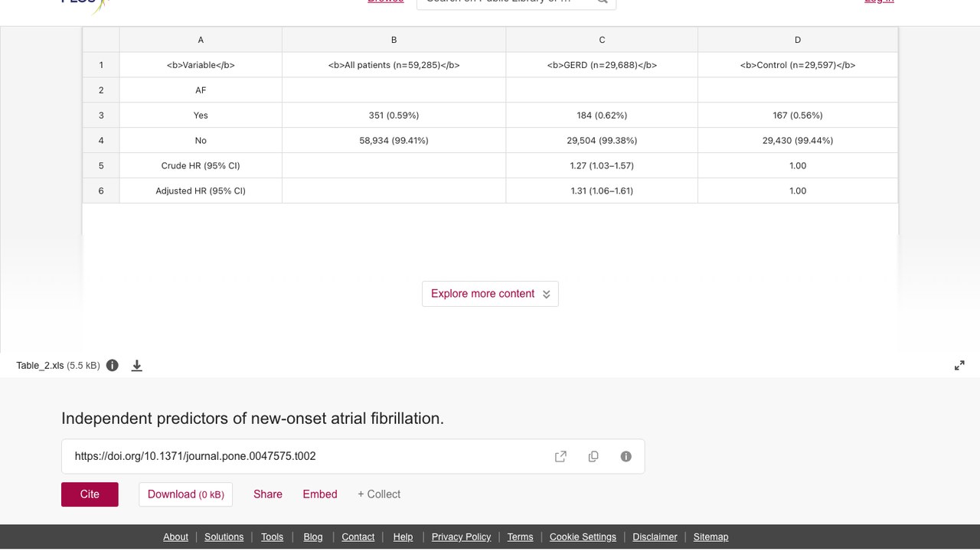Click the Cite button

[90, 494]
